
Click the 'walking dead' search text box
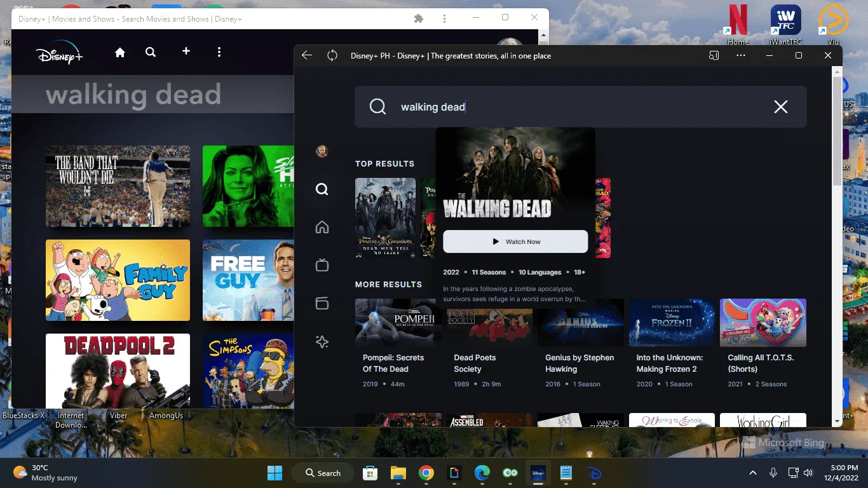581,107
